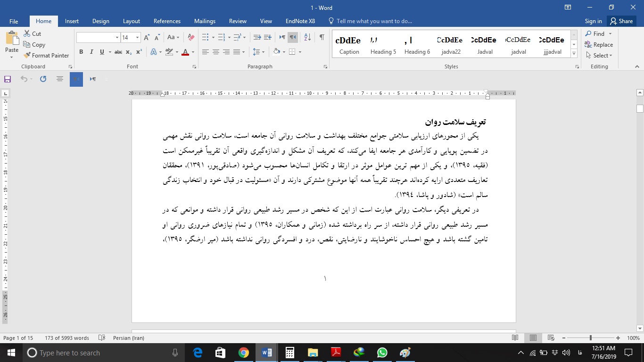The height and width of the screenshot is (362, 644).
Task: Click the zoom slider on the status bar
Action: (x=591, y=338)
